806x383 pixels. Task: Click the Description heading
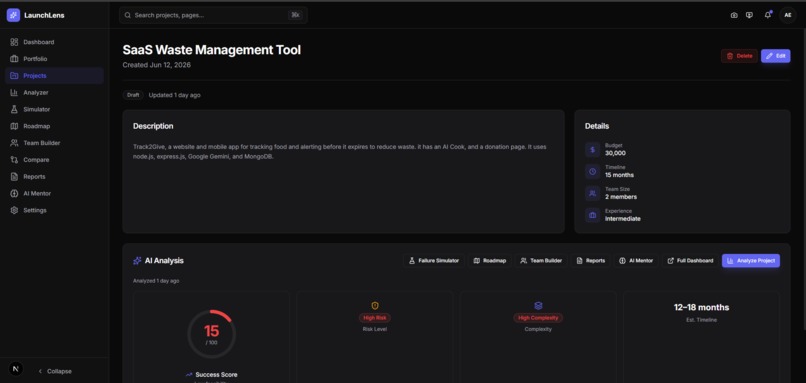pos(153,126)
